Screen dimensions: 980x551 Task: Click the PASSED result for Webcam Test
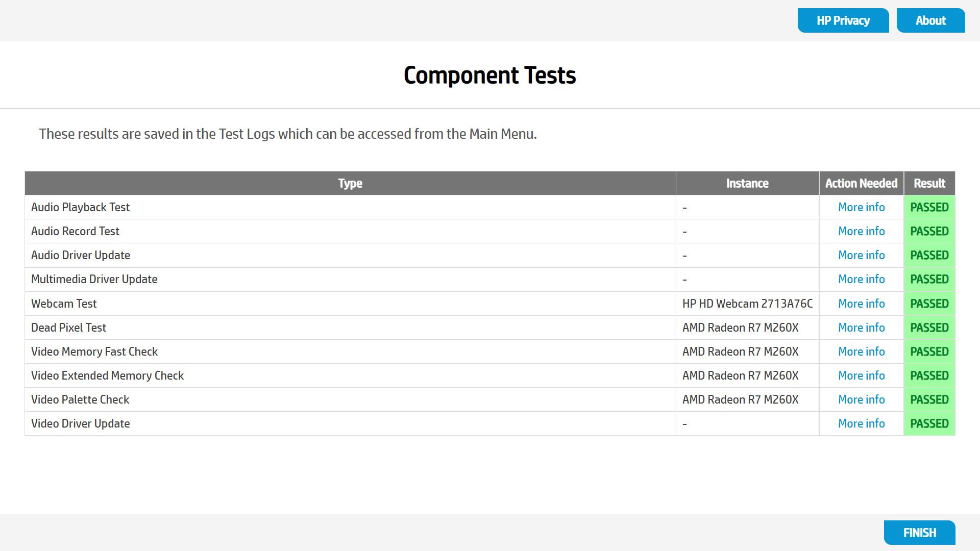(x=929, y=304)
